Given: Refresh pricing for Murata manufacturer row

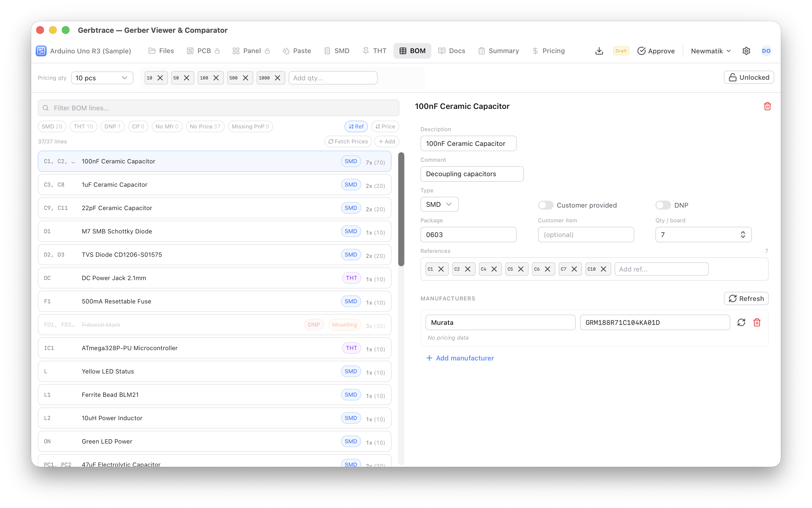Looking at the screenshot, I should tap(741, 323).
